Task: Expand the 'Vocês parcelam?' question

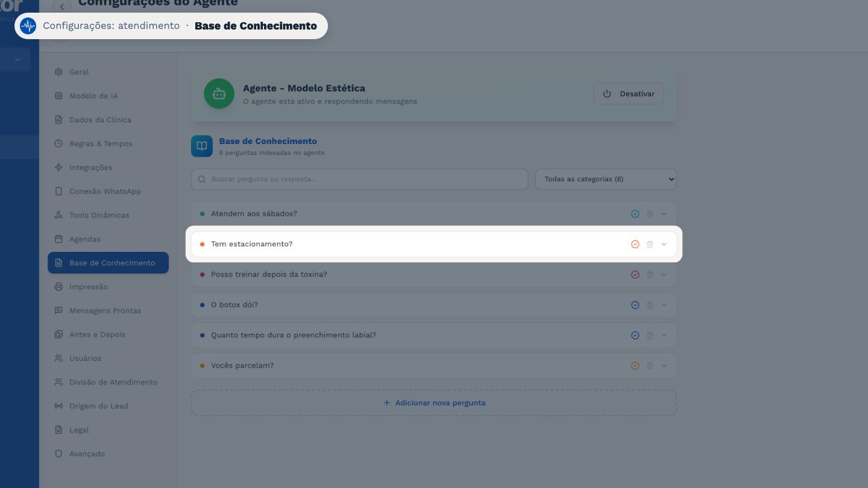Action: click(x=664, y=366)
